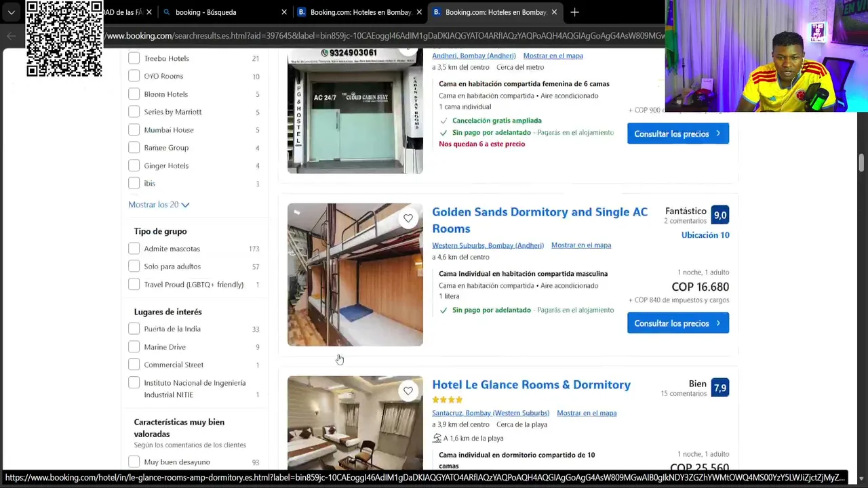Click the Lugares de interés filter heading
This screenshot has height=488, width=868.
click(168, 312)
